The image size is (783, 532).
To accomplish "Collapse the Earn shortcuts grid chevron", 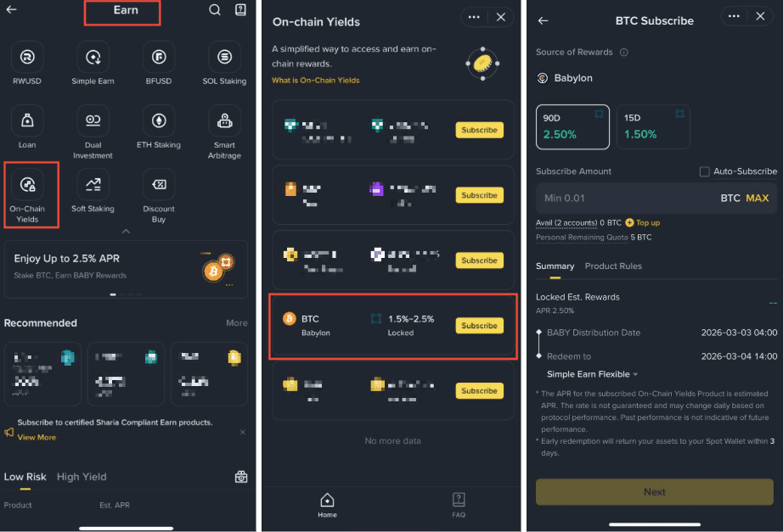I will 126,232.
